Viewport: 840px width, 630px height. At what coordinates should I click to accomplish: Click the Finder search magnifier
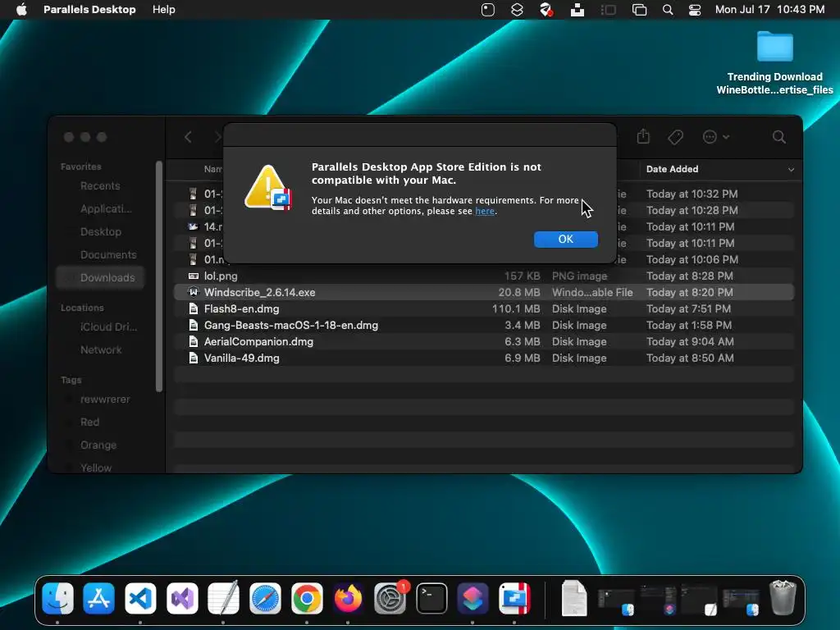click(x=779, y=137)
